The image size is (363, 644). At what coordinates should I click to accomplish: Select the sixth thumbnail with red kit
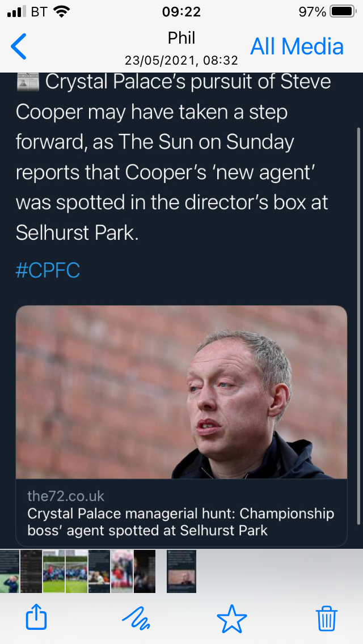[x=122, y=571]
